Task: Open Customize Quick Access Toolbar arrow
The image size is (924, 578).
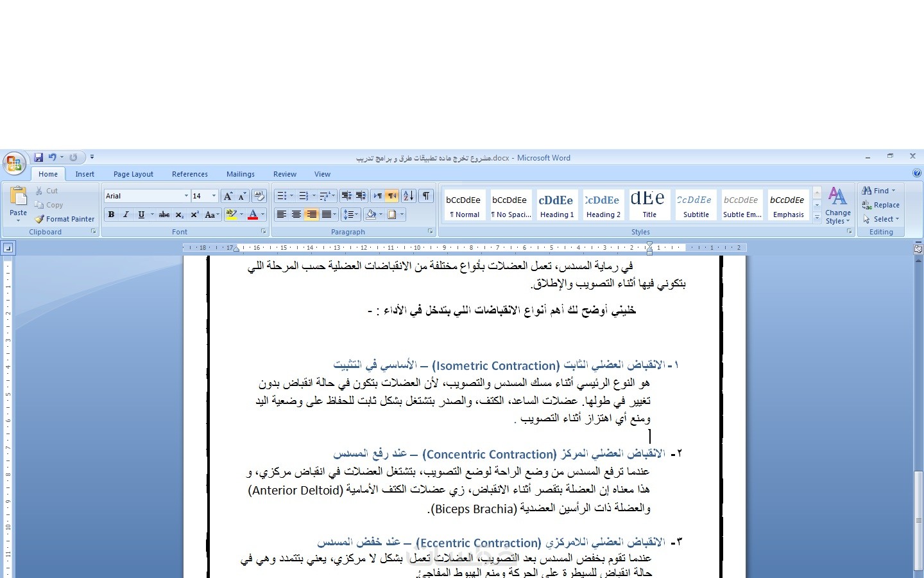Action: click(92, 157)
